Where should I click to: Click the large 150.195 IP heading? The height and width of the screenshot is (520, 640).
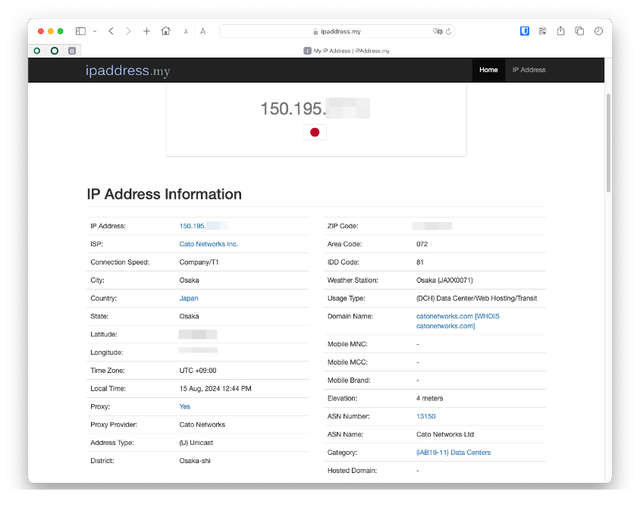click(315, 109)
